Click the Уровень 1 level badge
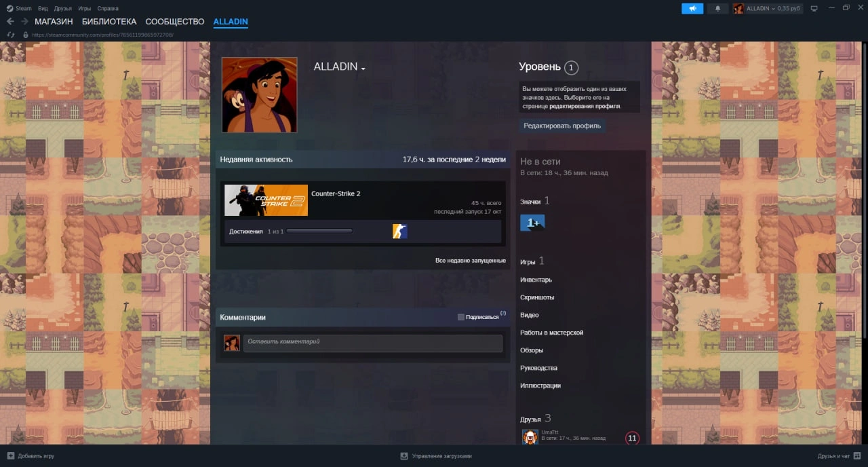The width and height of the screenshot is (868, 467). (571, 67)
